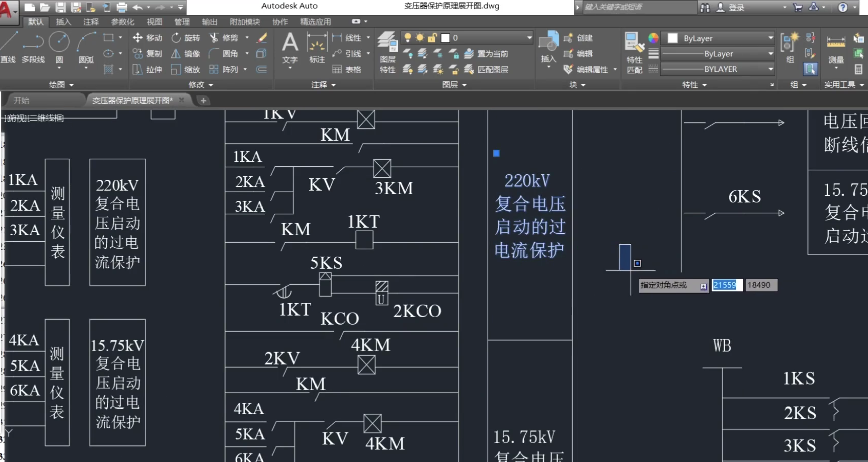Open the ByLayer color dropdown
This screenshot has width=868, height=462.
[770, 38]
